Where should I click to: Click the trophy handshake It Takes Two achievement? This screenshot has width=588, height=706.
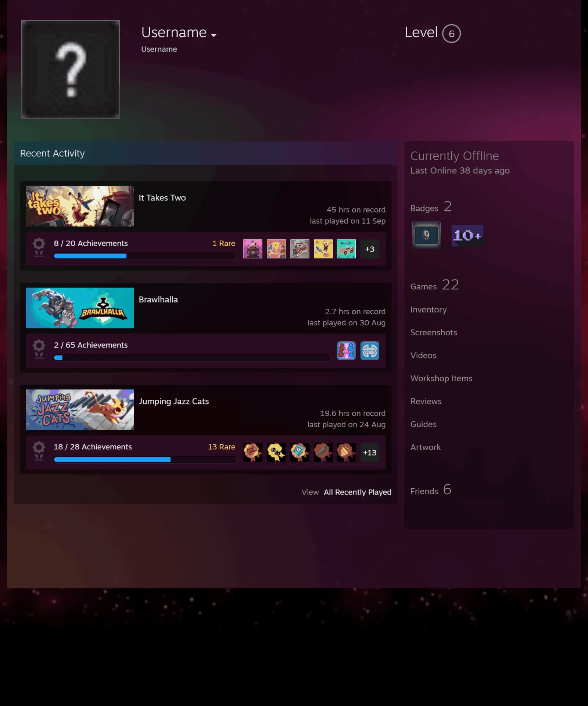pos(276,249)
